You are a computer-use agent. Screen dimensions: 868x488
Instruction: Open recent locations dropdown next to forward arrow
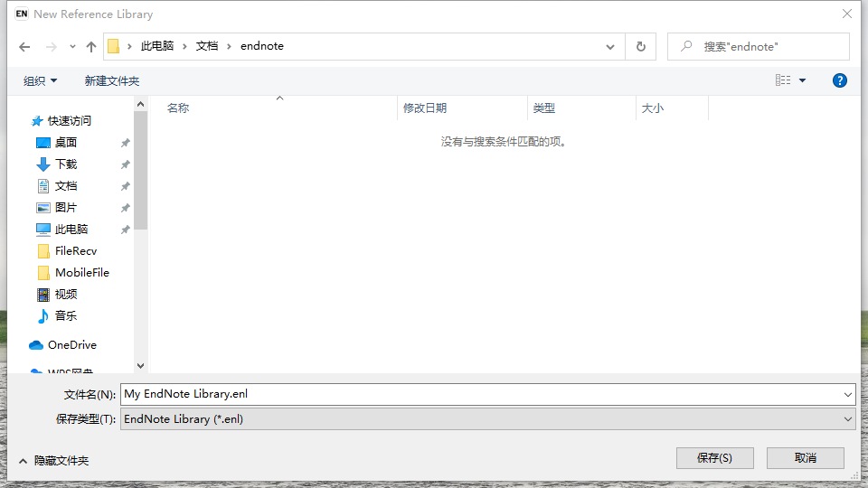pyautogui.click(x=72, y=47)
